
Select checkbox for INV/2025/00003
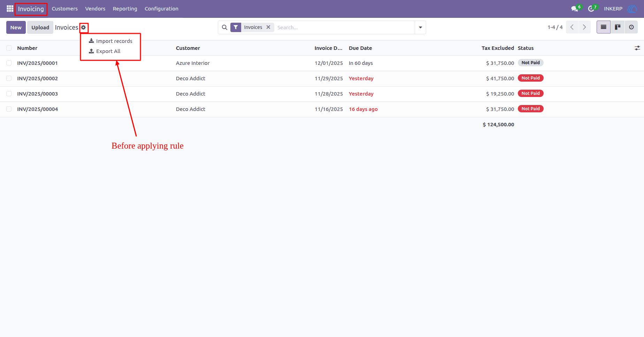(x=9, y=94)
